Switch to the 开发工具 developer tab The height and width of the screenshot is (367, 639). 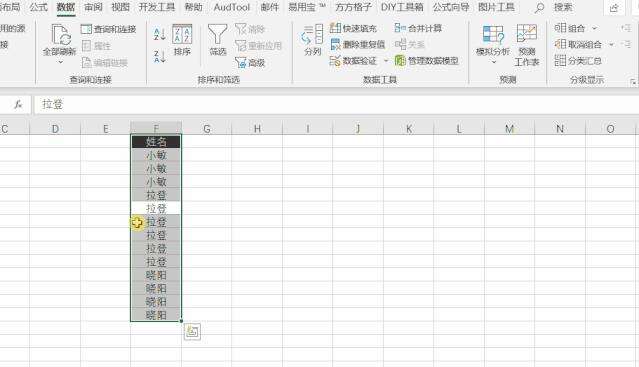point(157,7)
